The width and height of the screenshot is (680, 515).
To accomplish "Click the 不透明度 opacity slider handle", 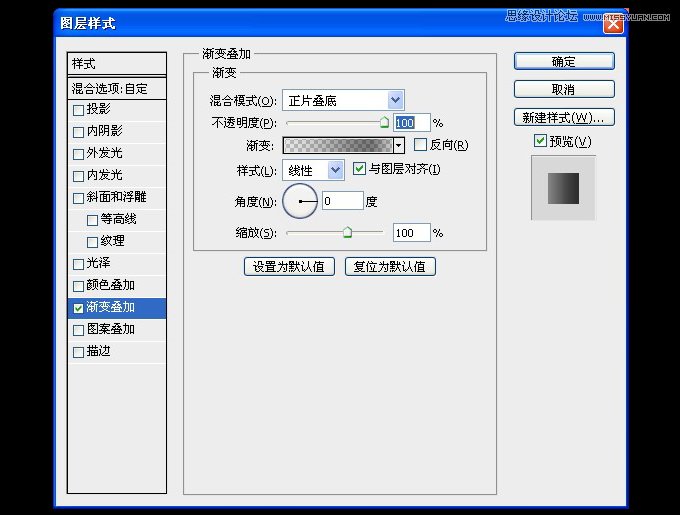I will tap(384, 123).
